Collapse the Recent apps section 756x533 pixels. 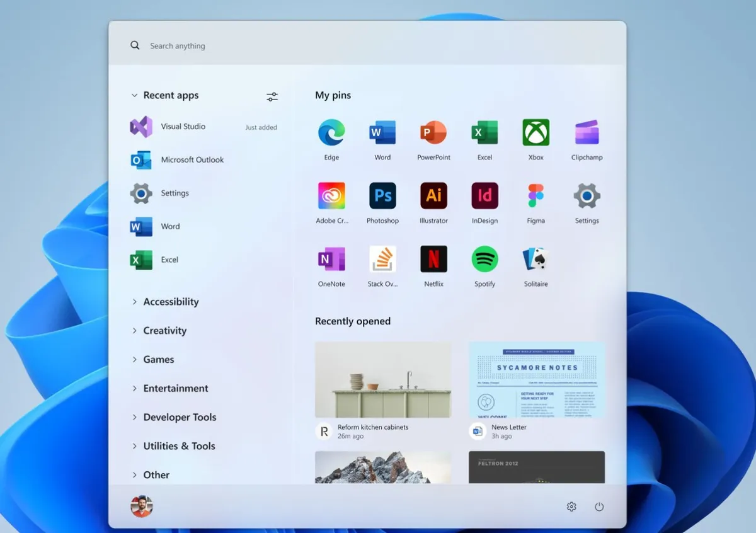point(134,95)
